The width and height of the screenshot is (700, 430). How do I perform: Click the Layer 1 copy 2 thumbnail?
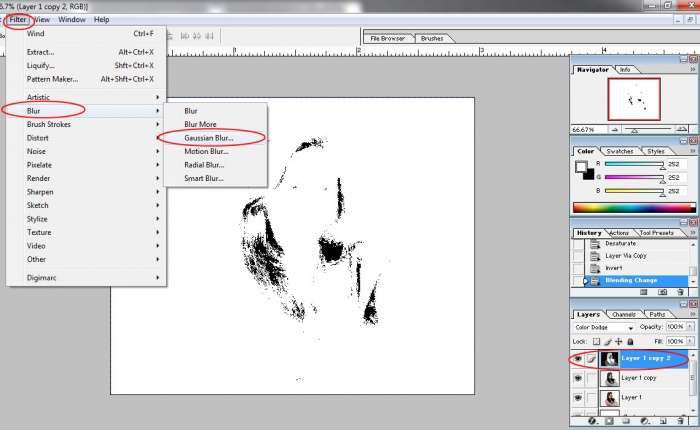click(609, 359)
